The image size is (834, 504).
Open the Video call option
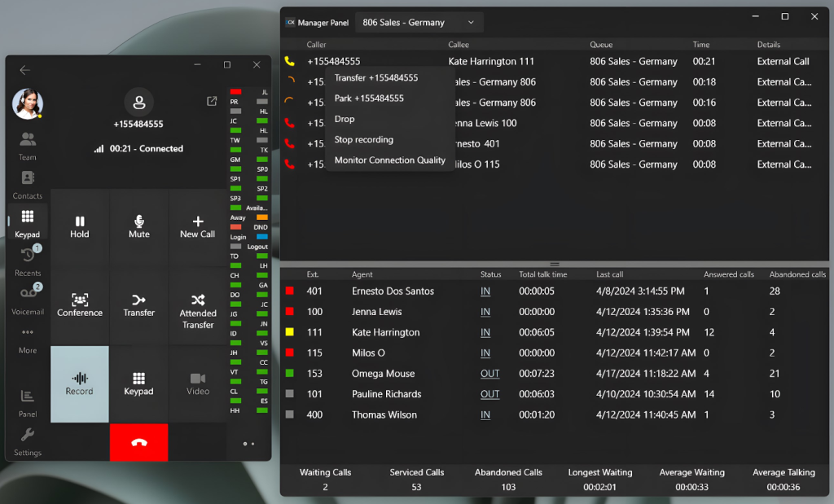point(198,383)
